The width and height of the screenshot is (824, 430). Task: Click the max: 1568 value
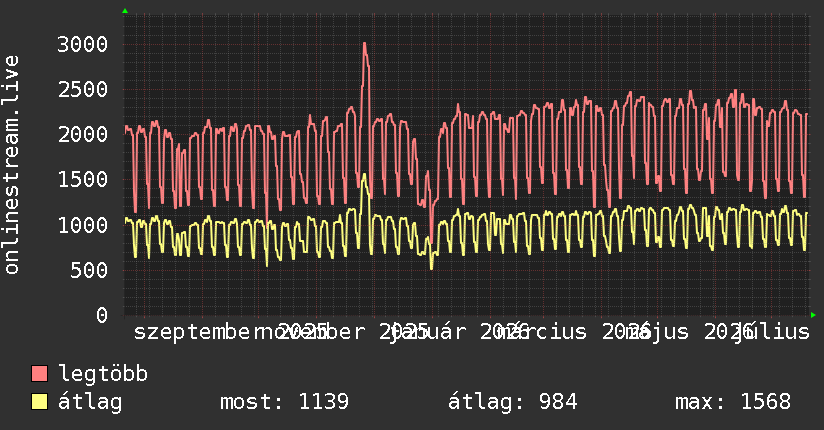coord(733,402)
